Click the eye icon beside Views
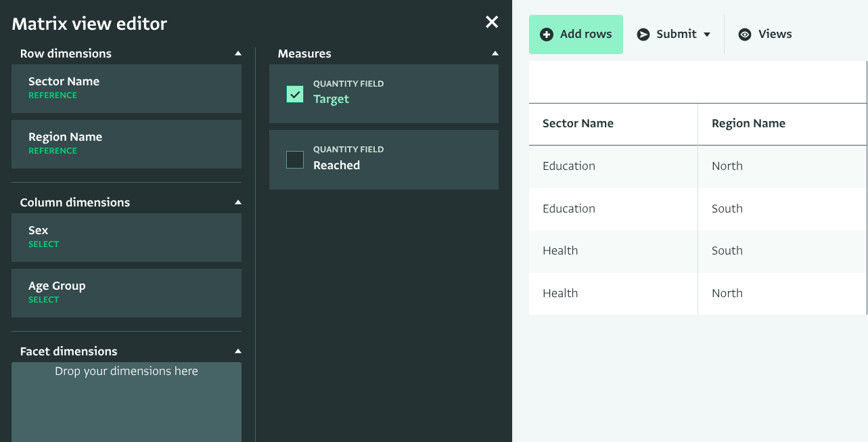The width and height of the screenshot is (868, 442). pos(745,35)
